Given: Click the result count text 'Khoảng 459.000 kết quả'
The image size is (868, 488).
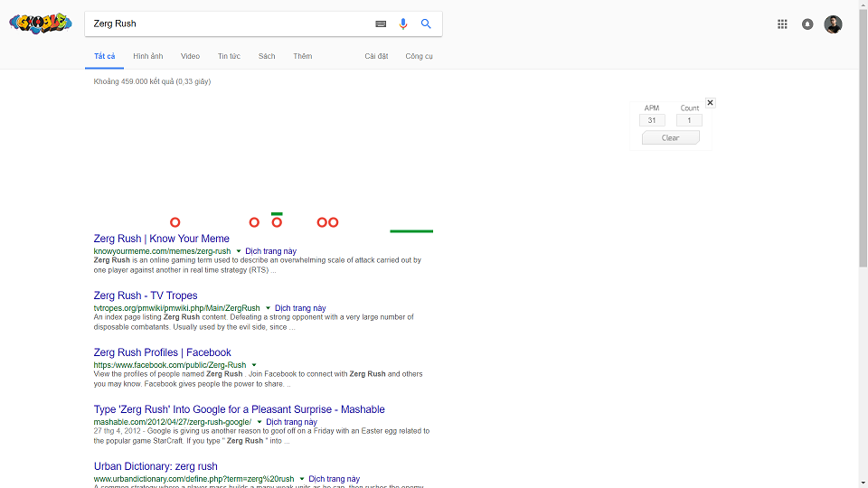Looking at the screenshot, I should point(134,81).
